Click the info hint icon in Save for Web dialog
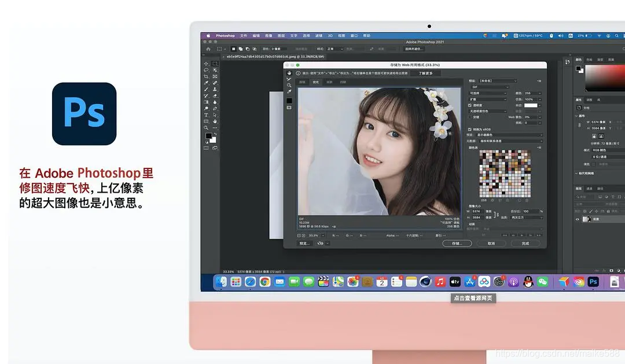The width and height of the screenshot is (625, 364). [298, 73]
